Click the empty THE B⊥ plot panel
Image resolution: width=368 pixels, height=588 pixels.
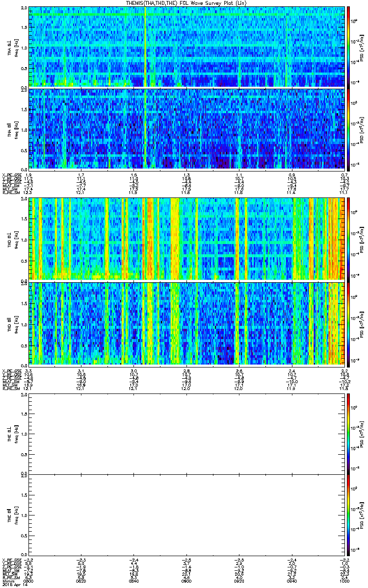click(x=186, y=434)
